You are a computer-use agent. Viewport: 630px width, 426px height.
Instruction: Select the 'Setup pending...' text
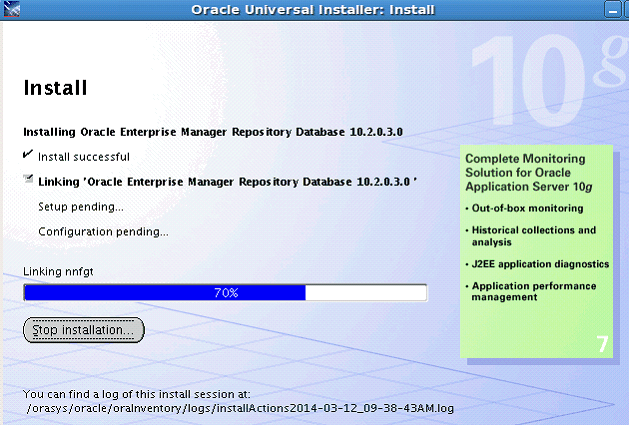pyautogui.click(x=81, y=207)
